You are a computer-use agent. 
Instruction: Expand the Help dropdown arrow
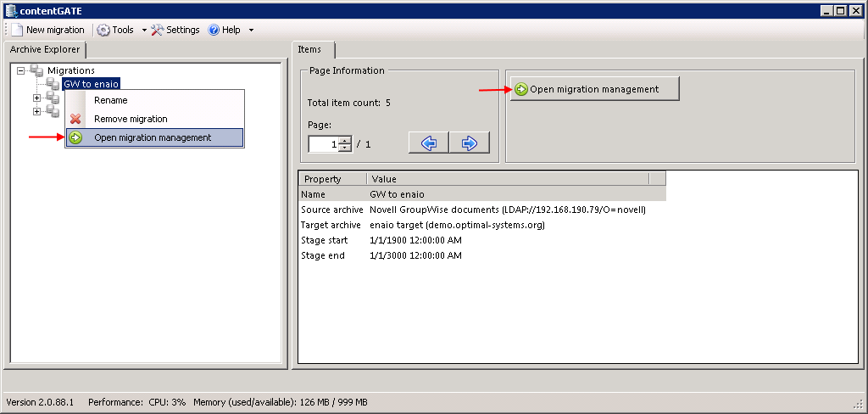click(251, 30)
